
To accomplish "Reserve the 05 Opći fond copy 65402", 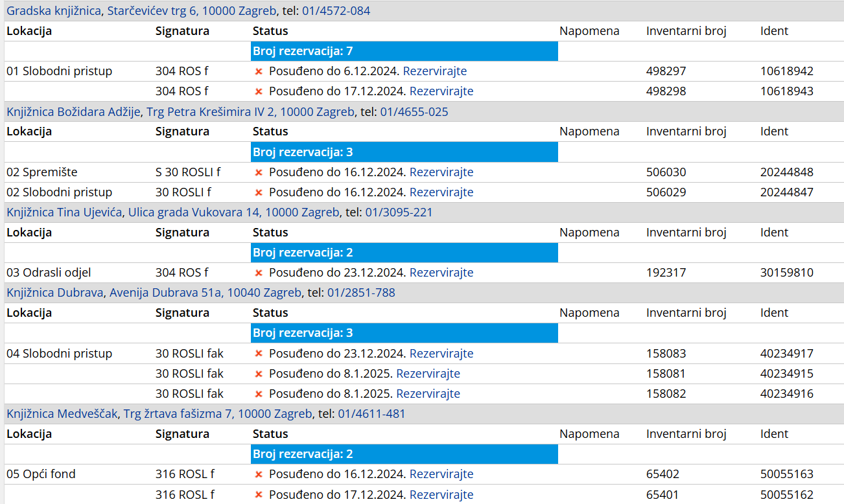I will (441, 474).
